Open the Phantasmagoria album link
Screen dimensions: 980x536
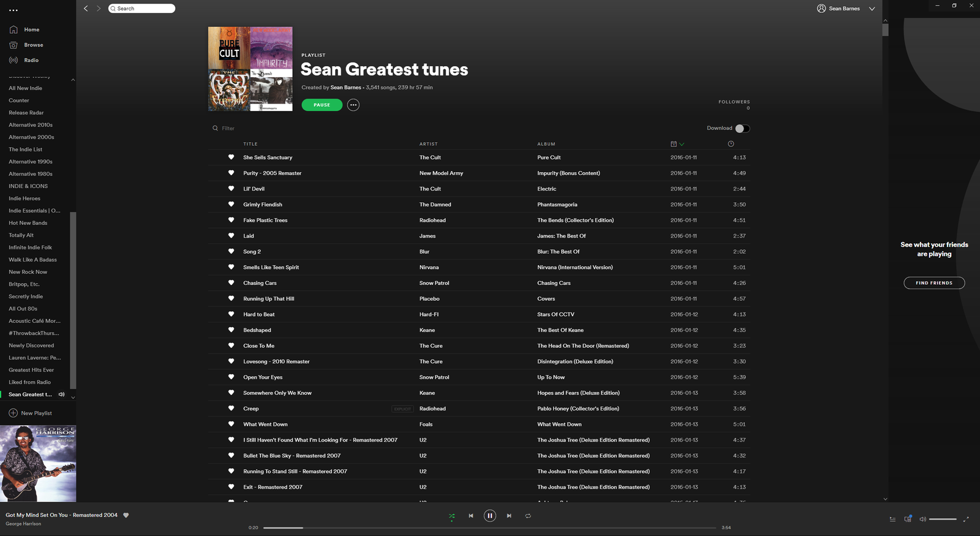[x=557, y=205]
